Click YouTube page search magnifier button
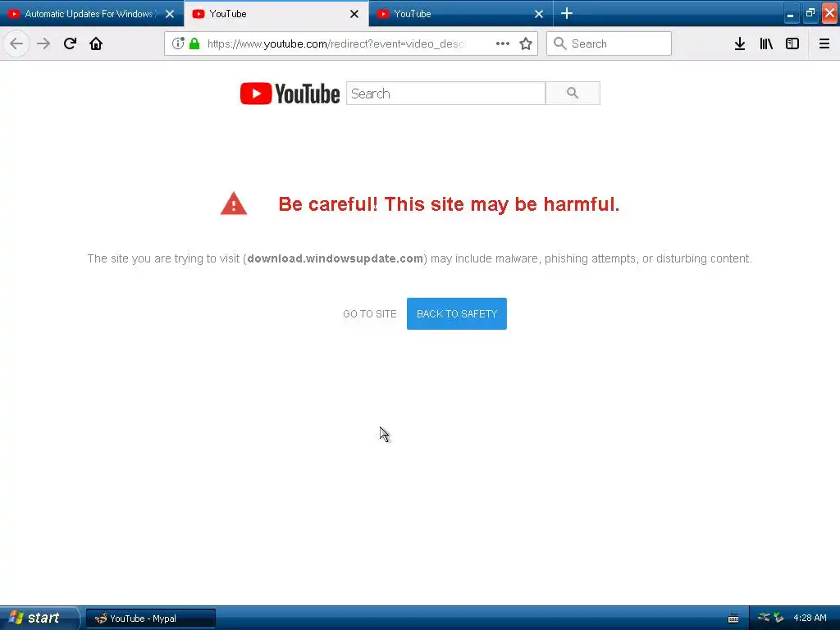The height and width of the screenshot is (630, 840). click(573, 94)
